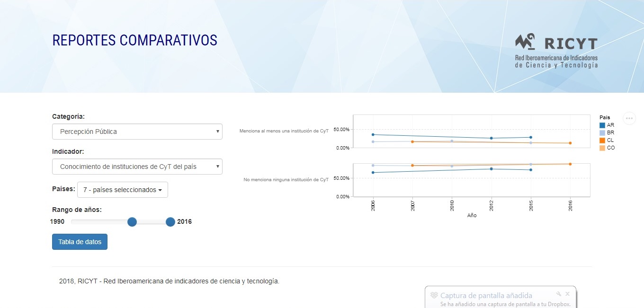The width and height of the screenshot is (644, 308).
Task: Click the AR legend label
Action: pyautogui.click(x=610, y=125)
